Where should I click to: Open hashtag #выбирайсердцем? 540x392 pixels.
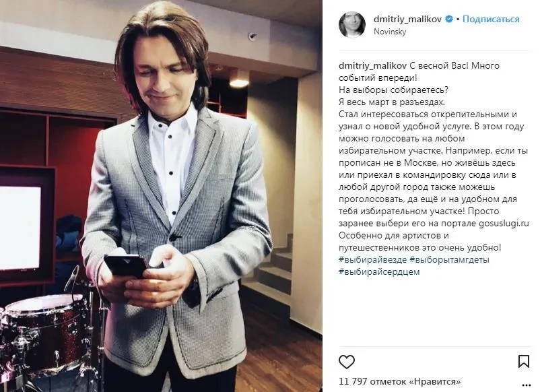[379, 271]
